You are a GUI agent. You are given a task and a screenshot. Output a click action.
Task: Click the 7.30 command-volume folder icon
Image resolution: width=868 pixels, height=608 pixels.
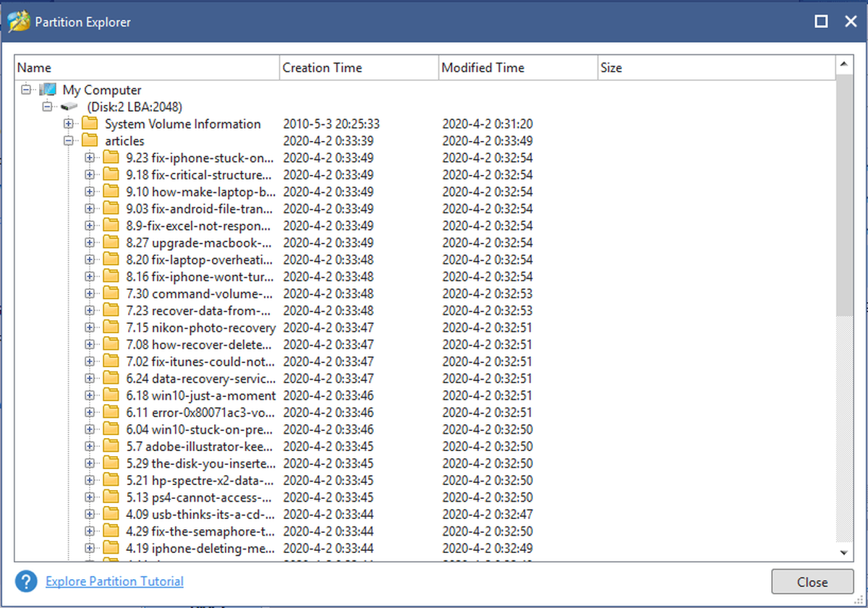click(x=111, y=294)
